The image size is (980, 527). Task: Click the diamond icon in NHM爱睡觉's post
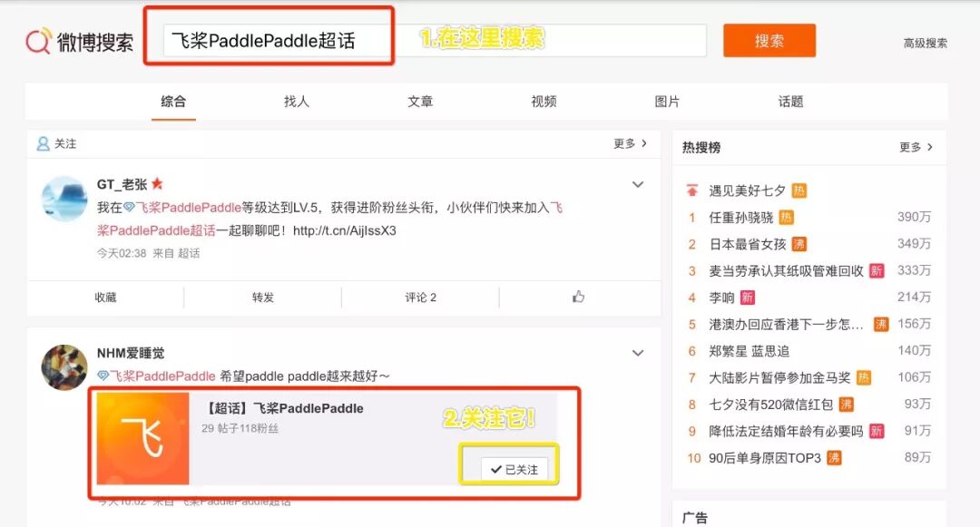point(103,376)
